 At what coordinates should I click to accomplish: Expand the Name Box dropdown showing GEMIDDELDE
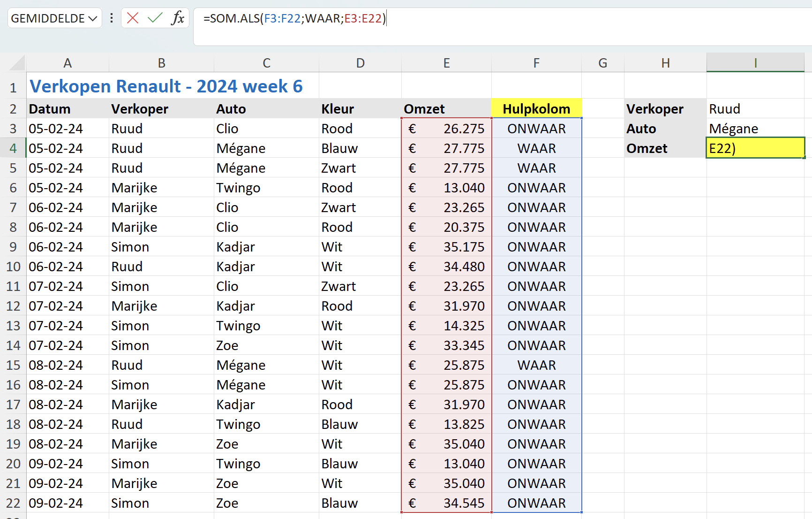point(93,19)
